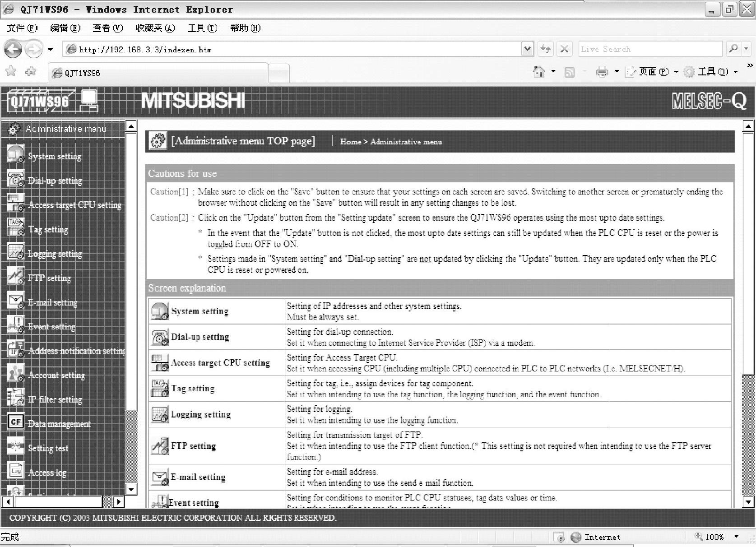
Task: Click the Logging setting icon in sidebar
Action: point(16,252)
